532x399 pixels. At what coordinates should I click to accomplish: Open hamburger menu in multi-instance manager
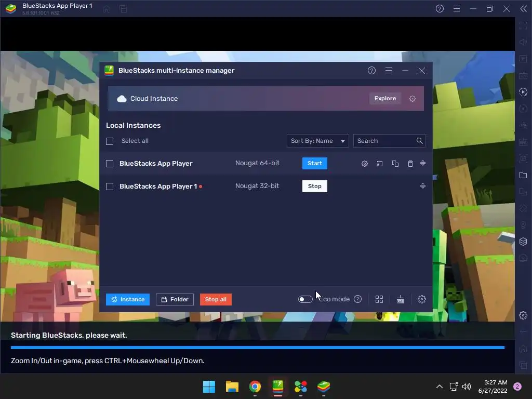(389, 70)
